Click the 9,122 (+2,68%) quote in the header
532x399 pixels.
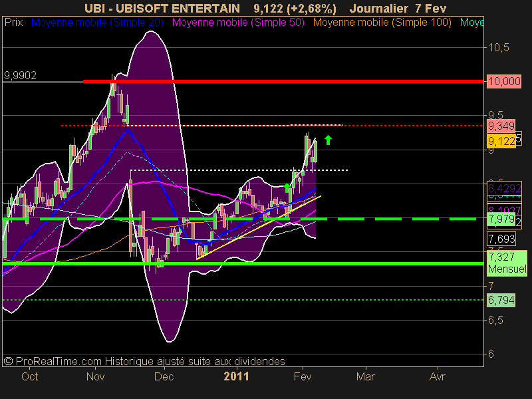295,9
